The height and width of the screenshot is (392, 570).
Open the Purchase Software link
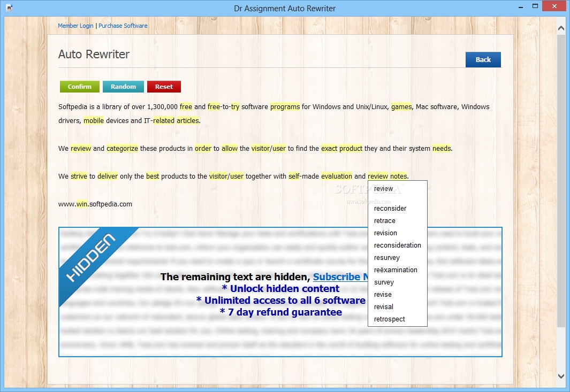pyautogui.click(x=123, y=26)
